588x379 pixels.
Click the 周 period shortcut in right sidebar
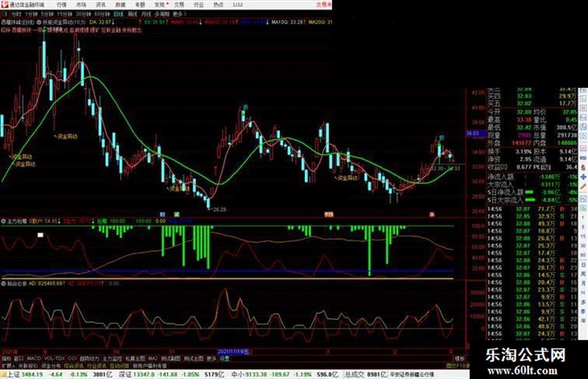click(583, 274)
